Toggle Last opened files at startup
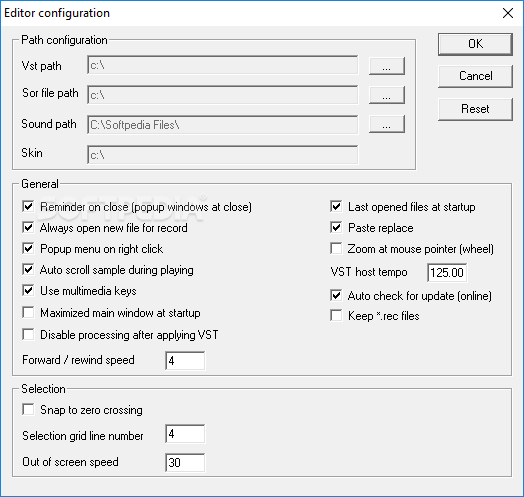This screenshot has height=497, width=524. pos(336,207)
